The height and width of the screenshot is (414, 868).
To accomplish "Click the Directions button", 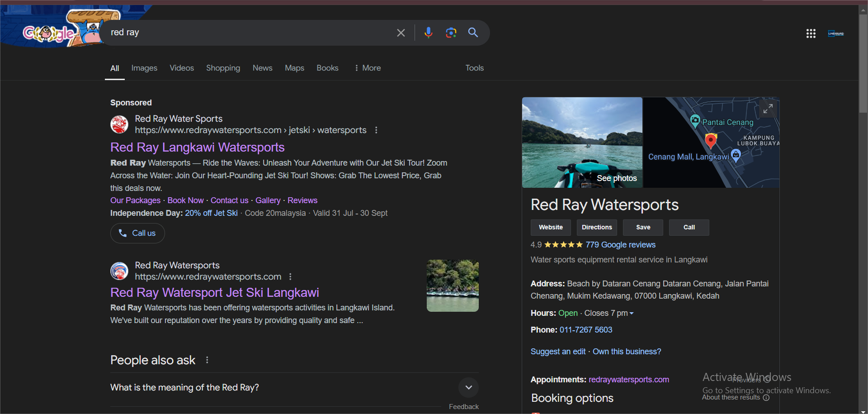I will (x=597, y=228).
